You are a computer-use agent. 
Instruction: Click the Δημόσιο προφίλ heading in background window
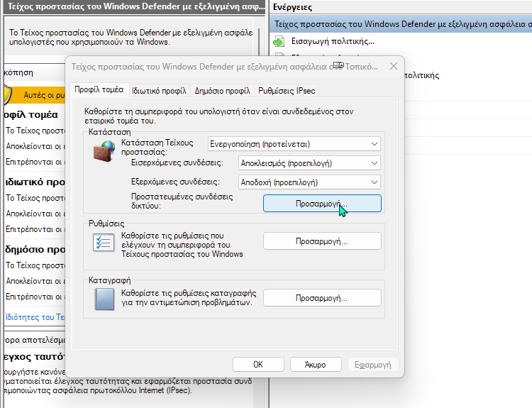tap(35, 250)
